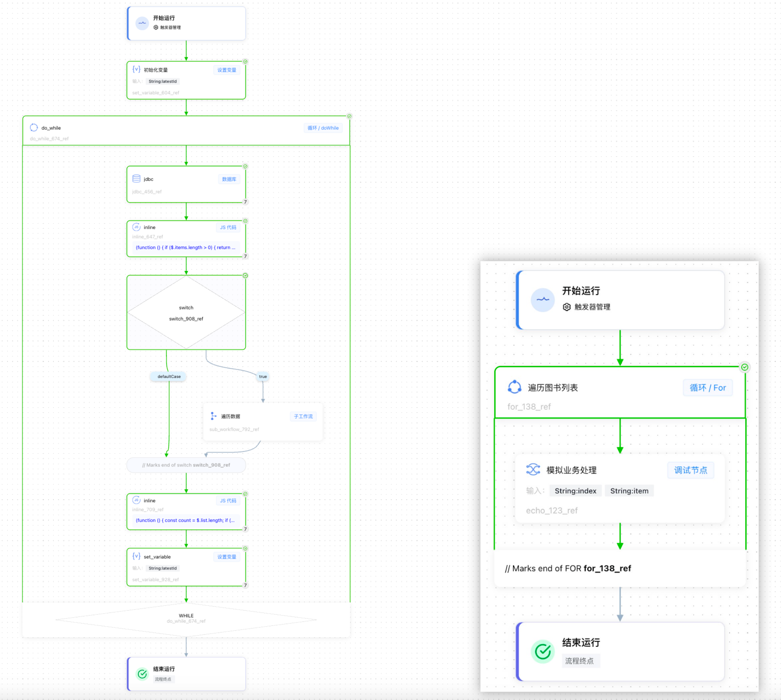The image size is (781, 700).
Task: Click the 模拟业务处理 shuffle icon
Action: 533,470
